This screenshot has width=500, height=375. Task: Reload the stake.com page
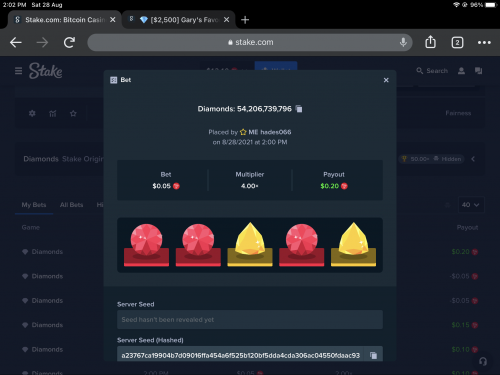point(69,42)
